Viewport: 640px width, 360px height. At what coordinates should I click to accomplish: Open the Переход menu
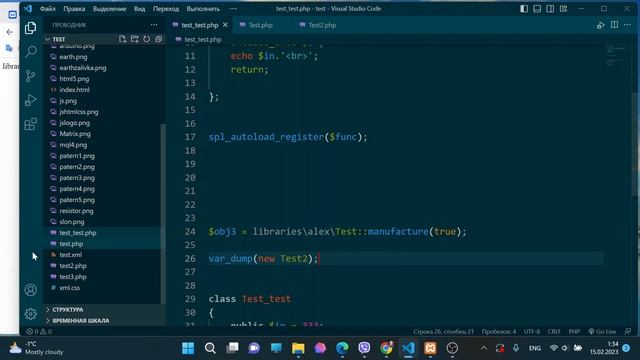pos(166,9)
